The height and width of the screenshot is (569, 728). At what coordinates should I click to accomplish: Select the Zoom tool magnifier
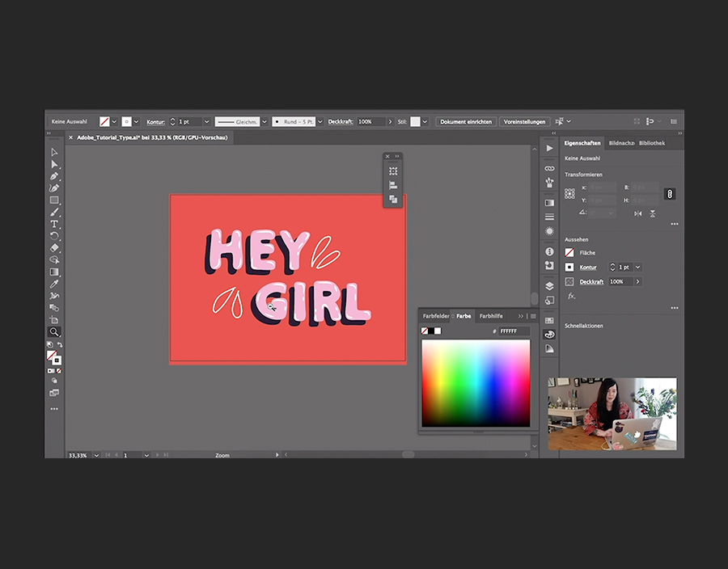tap(54, 331)
